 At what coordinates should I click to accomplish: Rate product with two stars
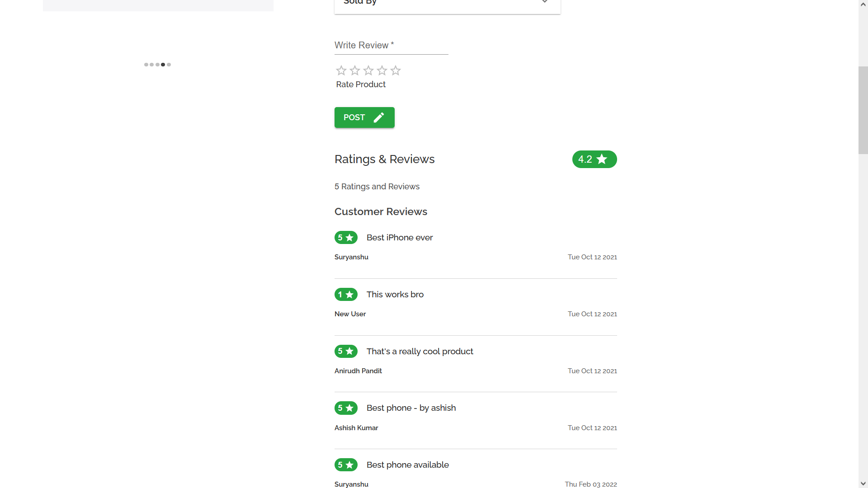[x=355, y=70]
